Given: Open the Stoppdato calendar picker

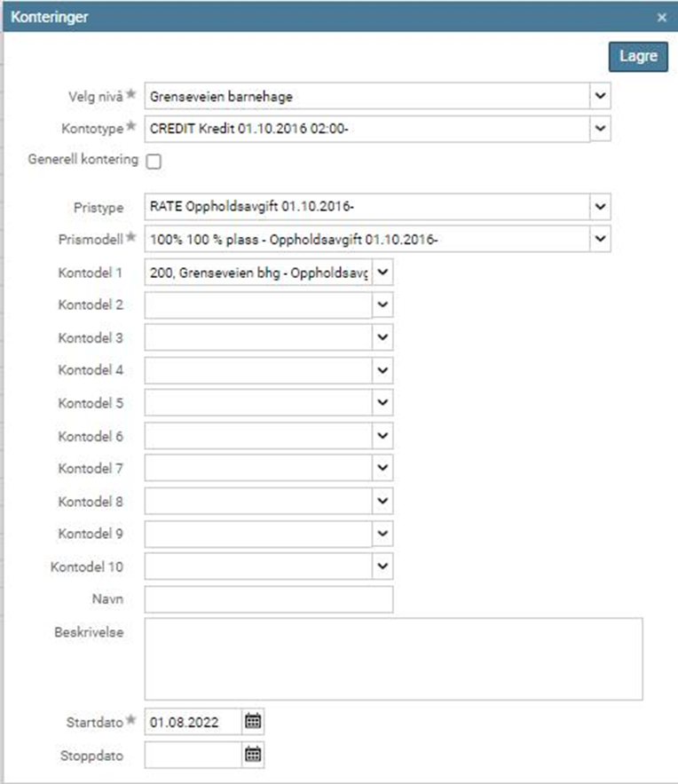Looking at the screenshot, I should coord(253,755).
